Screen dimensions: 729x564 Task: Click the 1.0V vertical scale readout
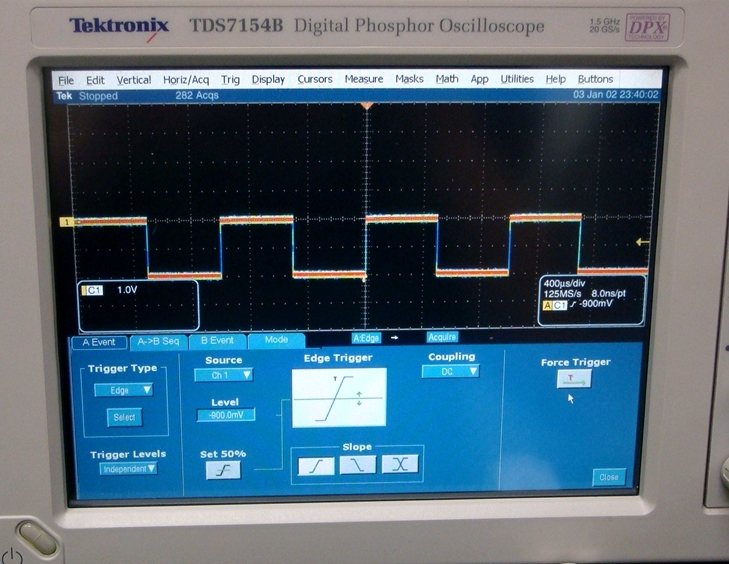tap(127, 290)
